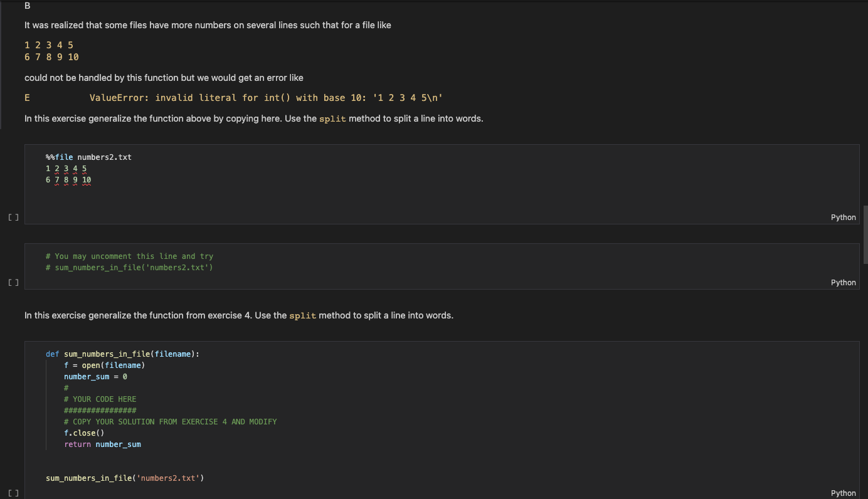Click the 'number_sum = 0' code line

point(95,377)
